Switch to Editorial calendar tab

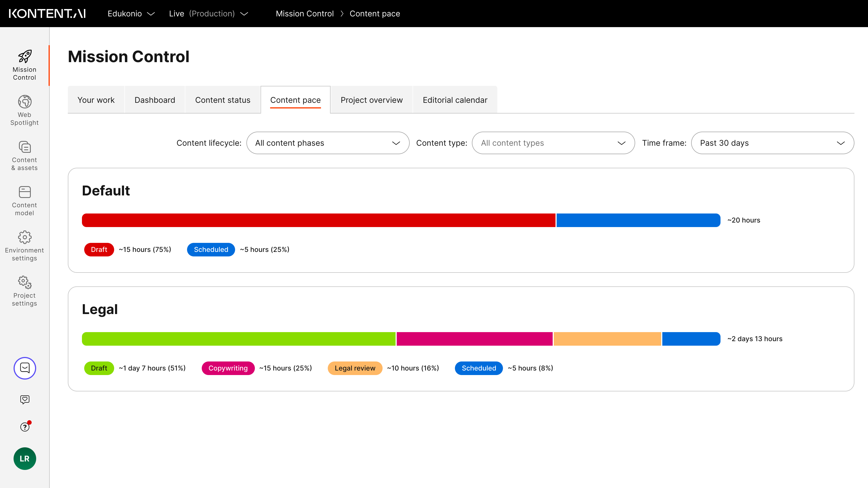(455, 100)
